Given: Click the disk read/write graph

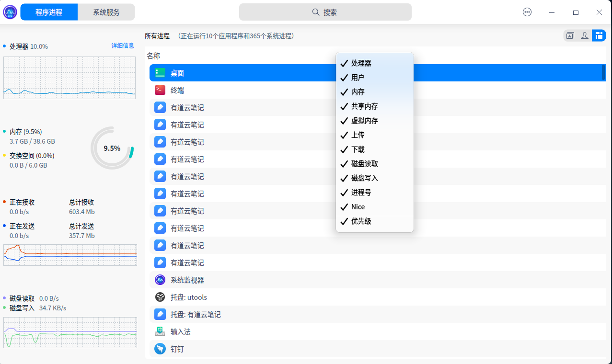Looking at the screenshot, I should click(70, 332).
